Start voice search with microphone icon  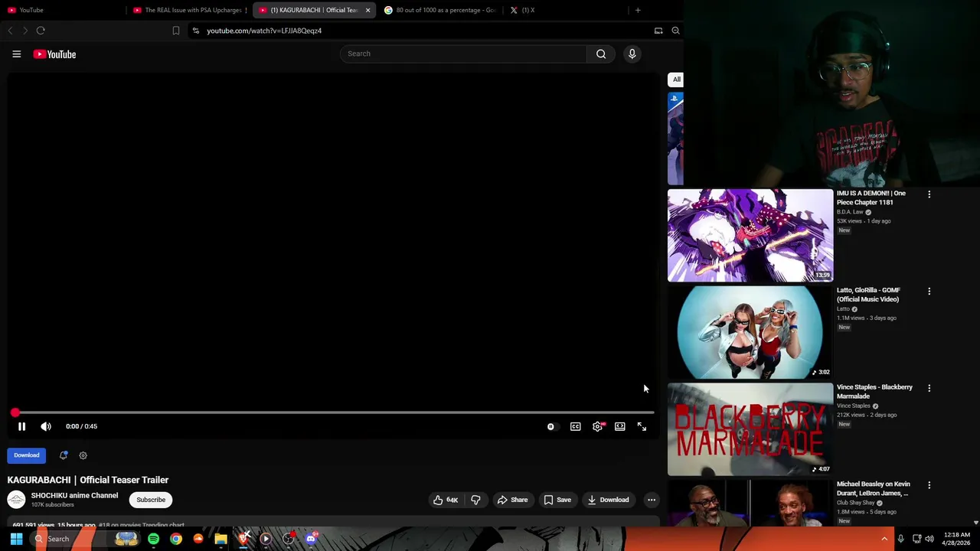click(632, 54)
